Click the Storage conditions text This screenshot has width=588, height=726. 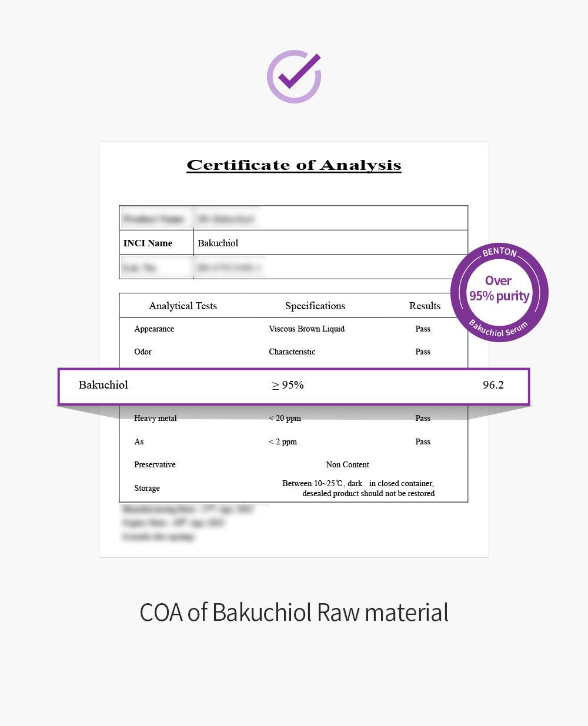tap(358, 488)
